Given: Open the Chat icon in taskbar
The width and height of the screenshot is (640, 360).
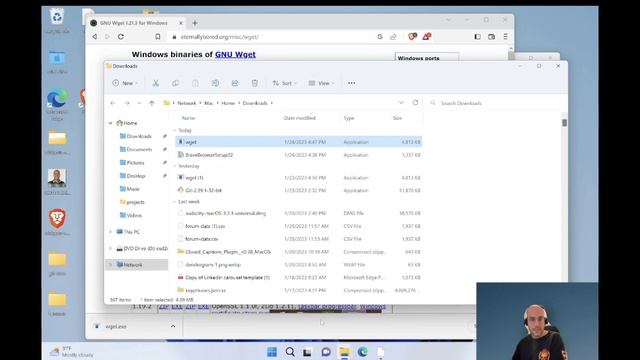Looking at the screenshot, I should [326, 352].
